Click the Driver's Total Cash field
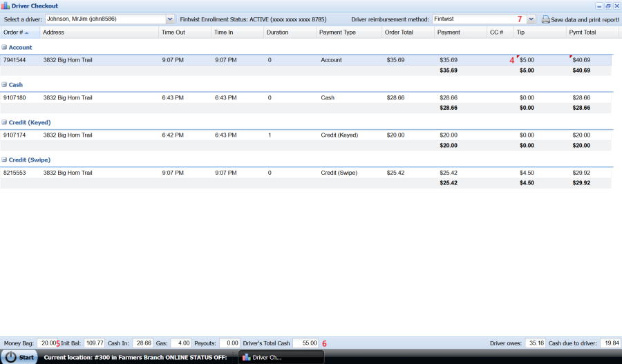This screenshot has width=622, height=364. [305, 343]
